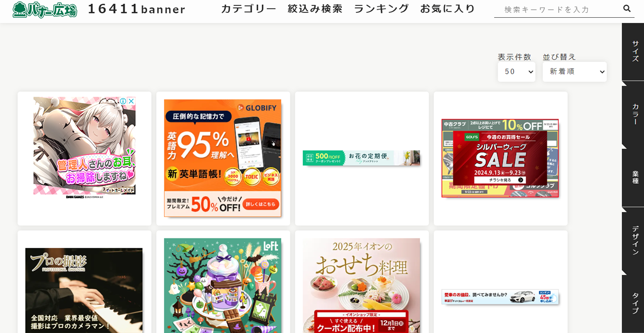Open お気に入り in the navigation

[x=448, y=9]
